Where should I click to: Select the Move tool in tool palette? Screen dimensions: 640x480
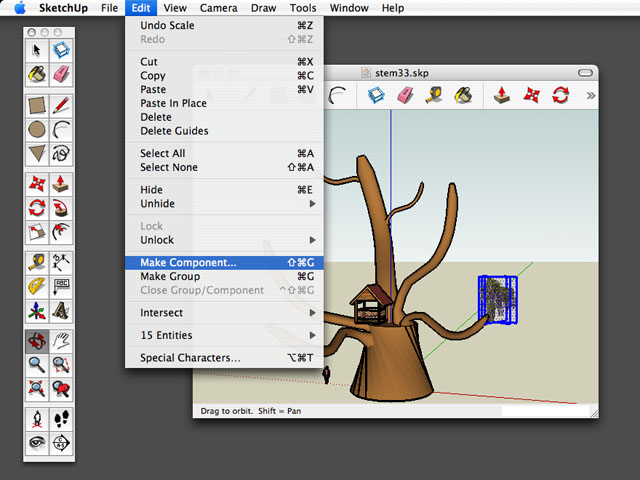click(37, 184)
